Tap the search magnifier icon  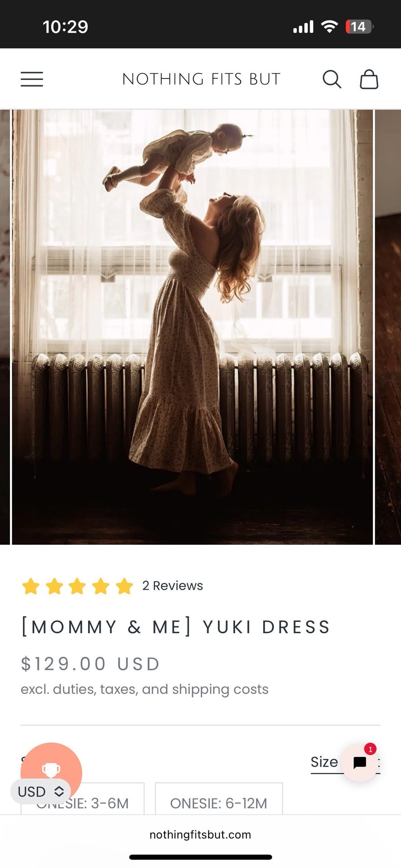click(332, 79)
